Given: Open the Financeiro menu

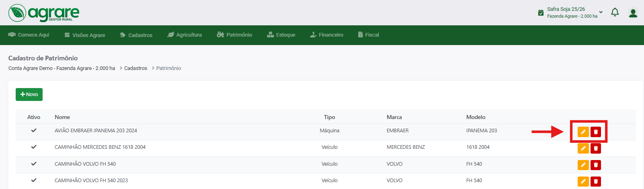Looking at the screenshot, I should [x=326, y=35].
